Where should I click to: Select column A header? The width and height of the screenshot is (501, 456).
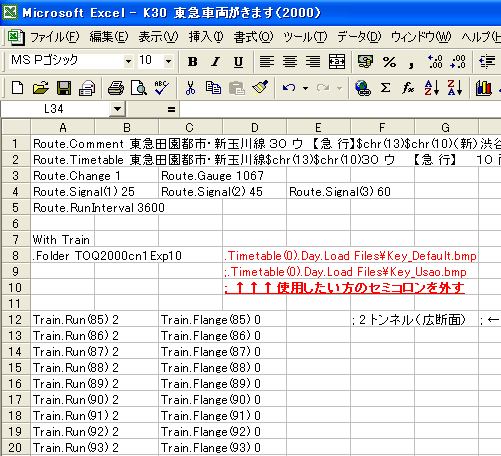coord(63,128)
